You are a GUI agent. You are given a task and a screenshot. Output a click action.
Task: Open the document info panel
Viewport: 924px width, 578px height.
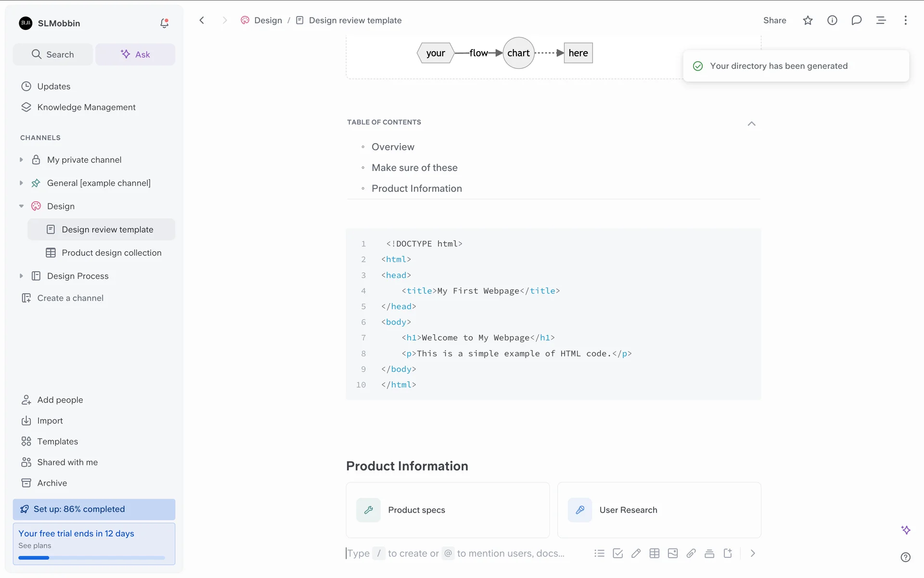coord(832,20)
